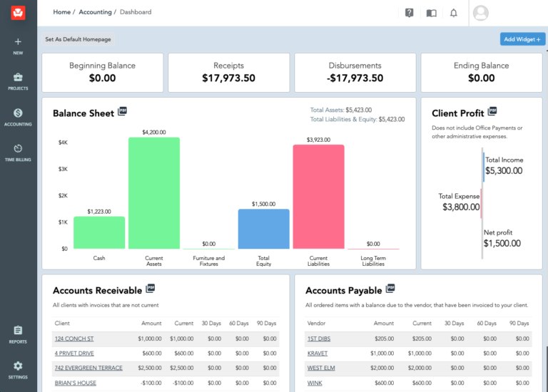Open Projects from the sidebar
This screenshot has height=392, width=548.
[18, 81]
